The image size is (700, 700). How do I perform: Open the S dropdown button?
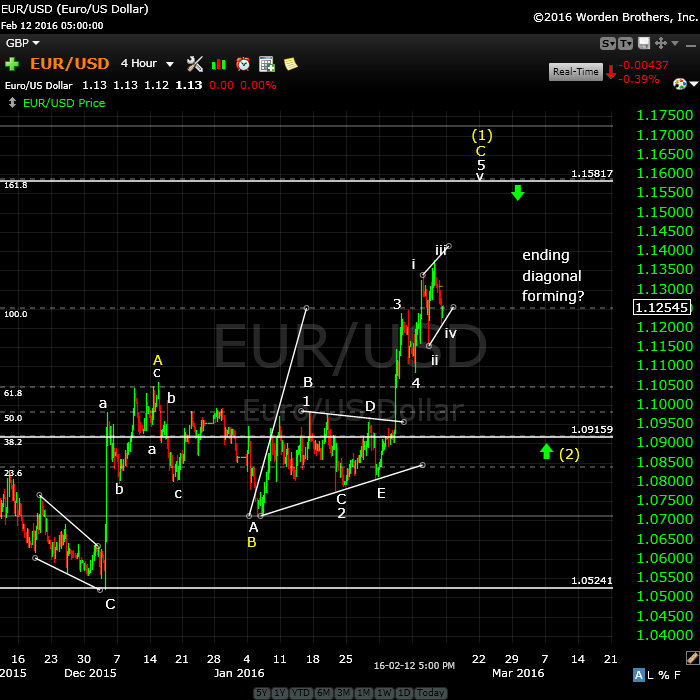pyautogui.click(x=608, y=44)
